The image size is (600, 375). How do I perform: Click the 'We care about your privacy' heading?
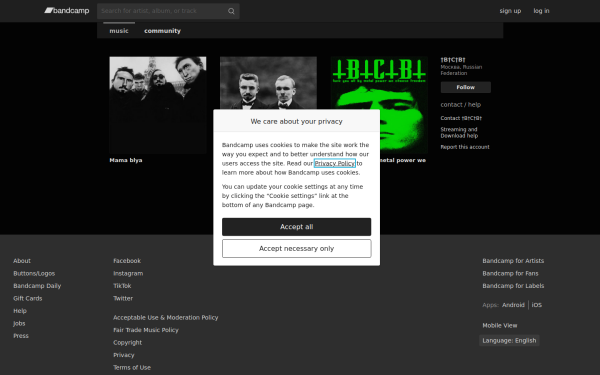click(x=296, y=121)
